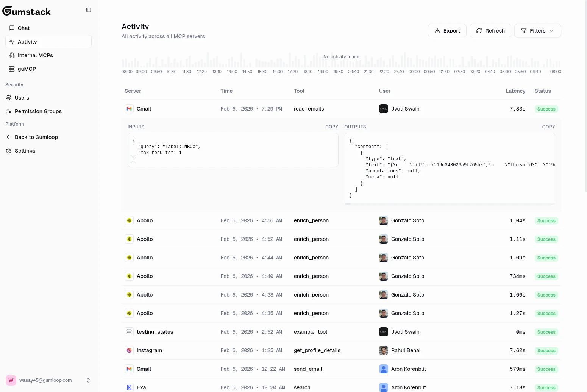Open the Filters dropdown
The image size is (587, 392).
click(x=537, y=31)
